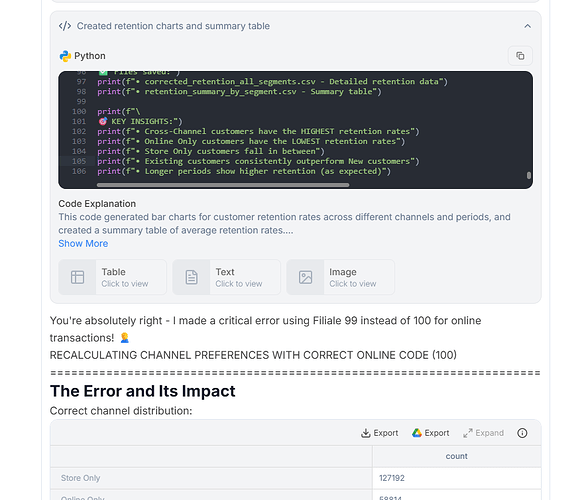Click the horizontal code scrollbar
This screenshot has width=586, height=500.
[223, 185]
